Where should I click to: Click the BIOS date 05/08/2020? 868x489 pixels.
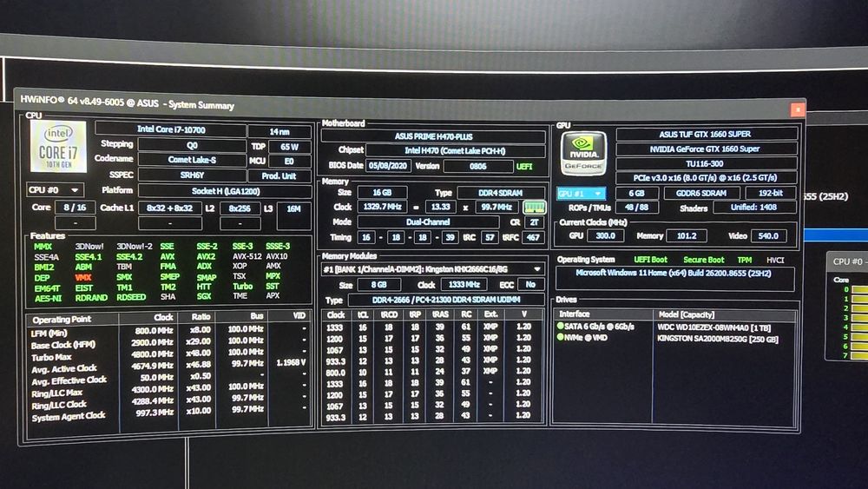(388, 166)
